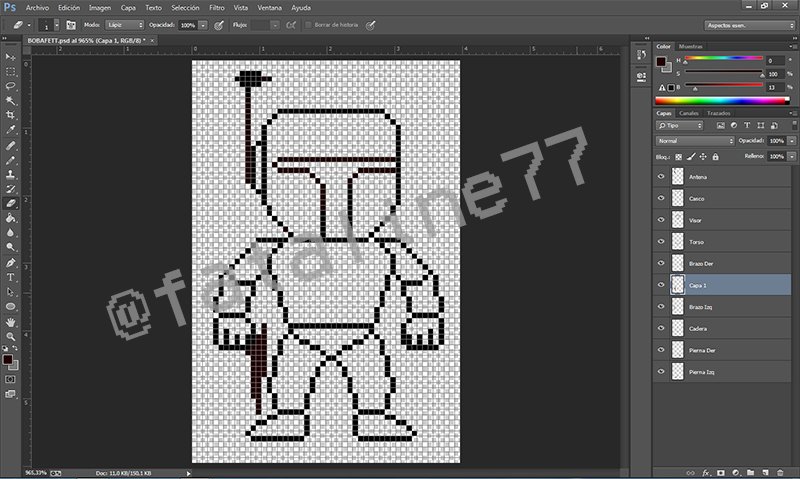Image resolution: width=800 pixels, height=479 pixels.
Task: Lock position icon in Layers panel
Action: 703,157
